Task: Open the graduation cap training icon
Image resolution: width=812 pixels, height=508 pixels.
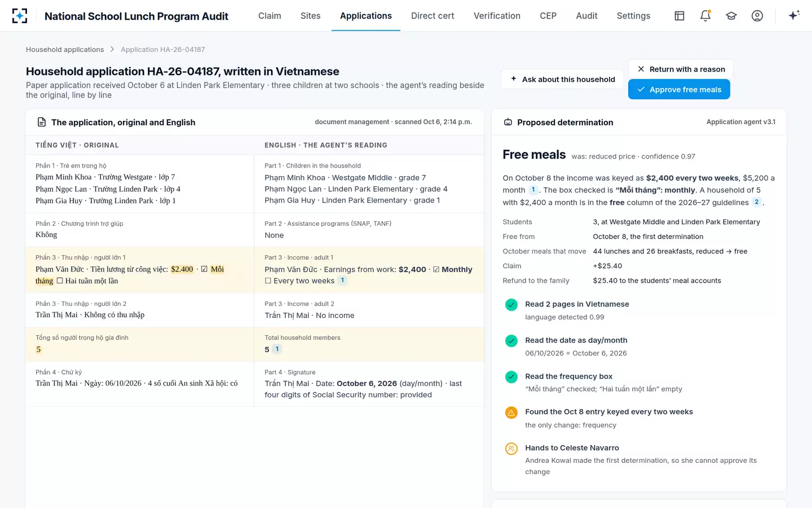Action: coord(731,16)
